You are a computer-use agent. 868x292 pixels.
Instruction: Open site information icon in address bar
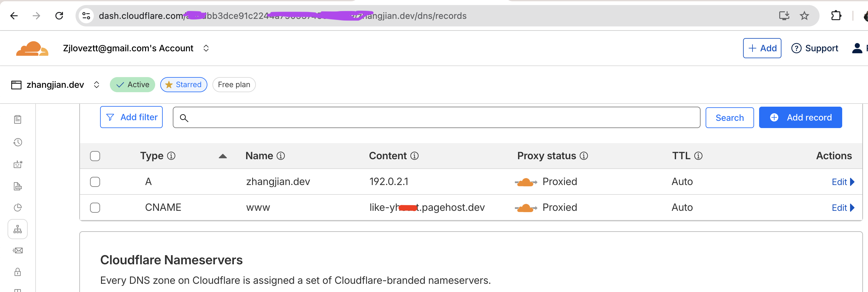pos(86,15)
